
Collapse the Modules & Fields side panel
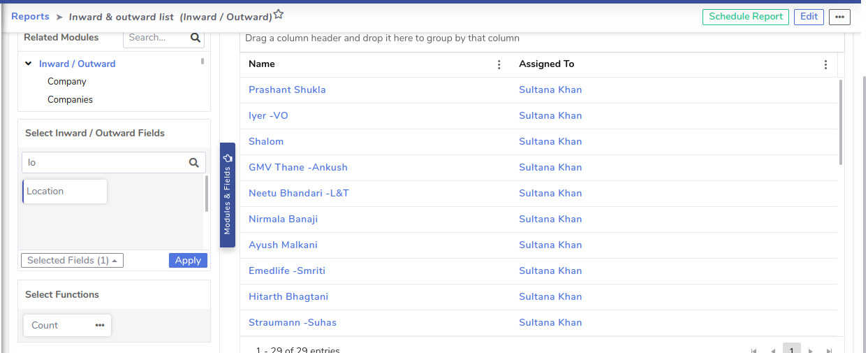tap(227, 195)
